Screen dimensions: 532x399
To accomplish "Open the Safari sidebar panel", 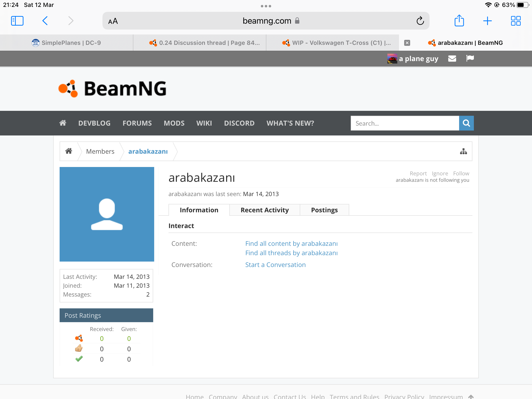I will point(17,21).
